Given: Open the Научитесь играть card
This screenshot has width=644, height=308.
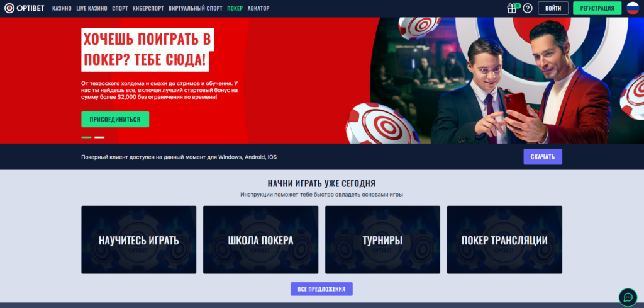Looking at the screenshot, I should (x=139, y=240).
